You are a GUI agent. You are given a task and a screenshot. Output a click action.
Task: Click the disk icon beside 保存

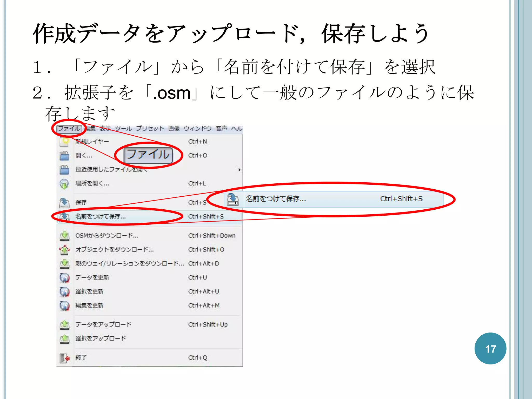64,203
